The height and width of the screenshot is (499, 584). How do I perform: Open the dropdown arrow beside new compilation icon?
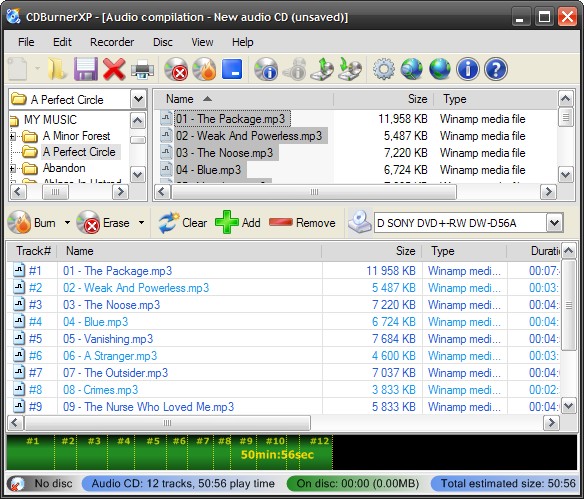[37, 69]
